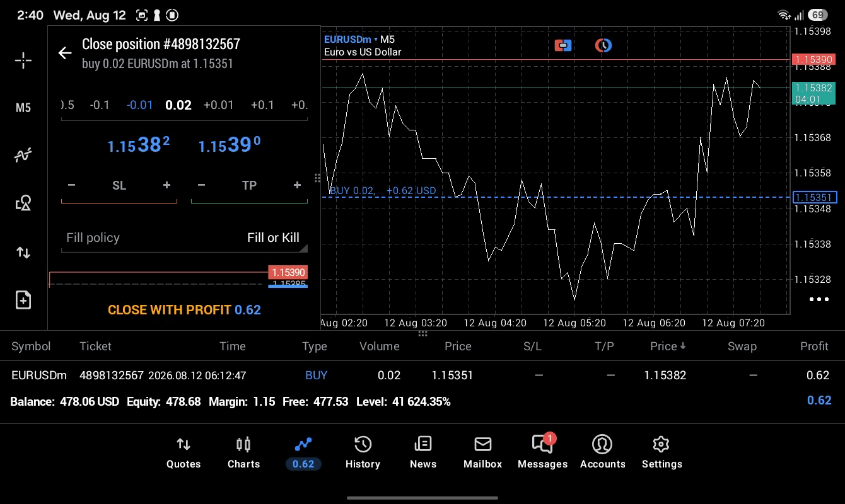The height and width of the screenshot is (504, 845).
Task: Tap the new order document icon
Action: 23,300
